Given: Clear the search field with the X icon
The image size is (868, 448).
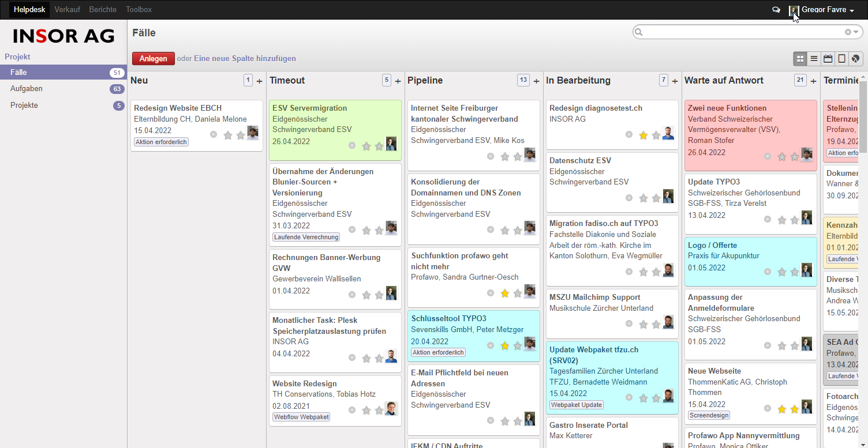Looking at the screenshot, I should [x=848, y=32].
